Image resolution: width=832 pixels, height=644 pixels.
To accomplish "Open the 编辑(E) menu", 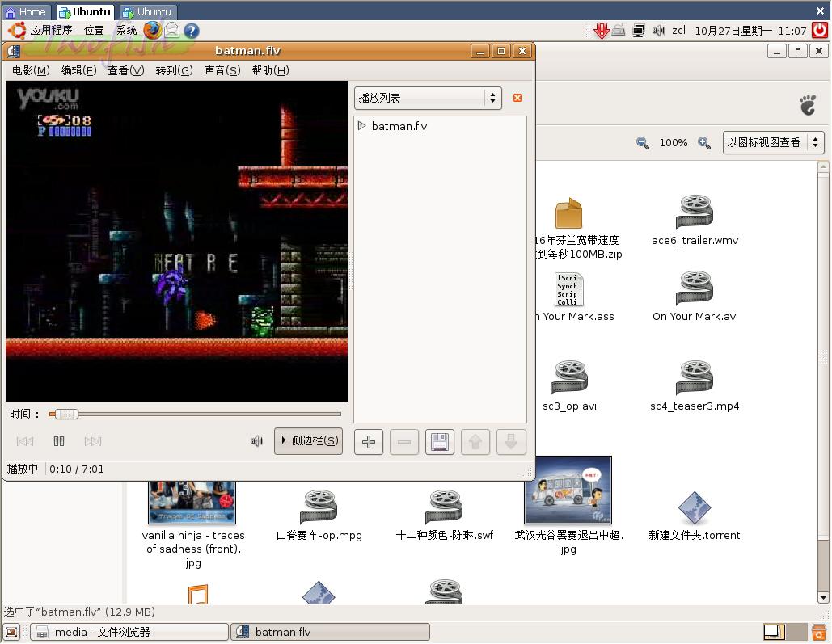I will 78,70.
